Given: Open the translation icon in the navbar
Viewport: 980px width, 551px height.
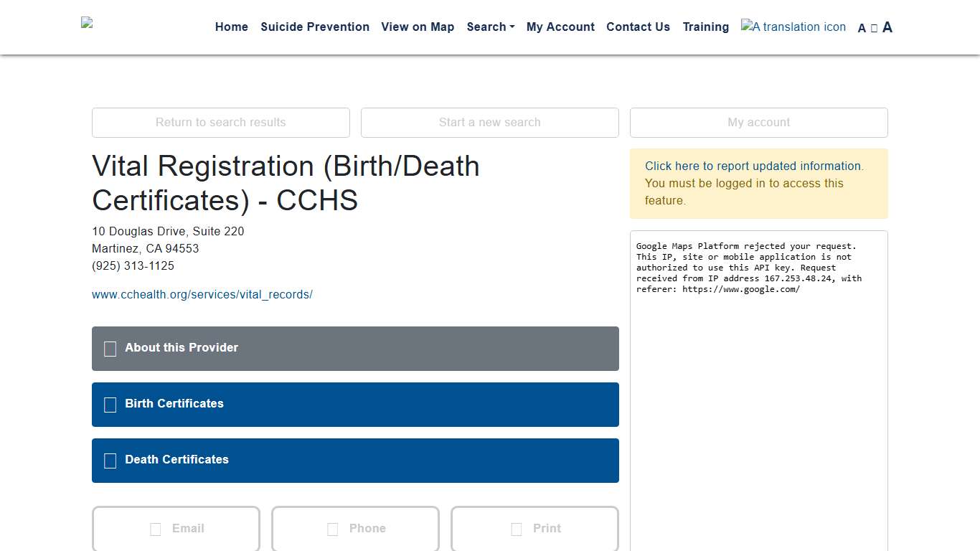Looking at the screenshot, I should [793, 27].
